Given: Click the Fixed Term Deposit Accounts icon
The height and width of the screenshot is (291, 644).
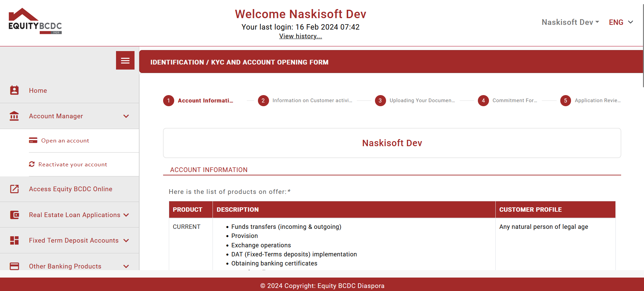Looking at the screenshot, I should pyautogui.click(x=14, y=240).
